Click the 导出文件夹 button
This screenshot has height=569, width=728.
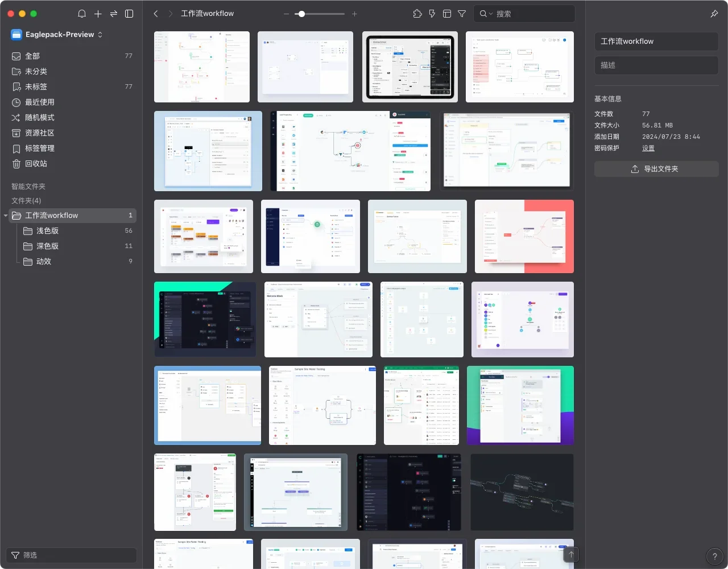pyautogui.click(x=656, y=169)
